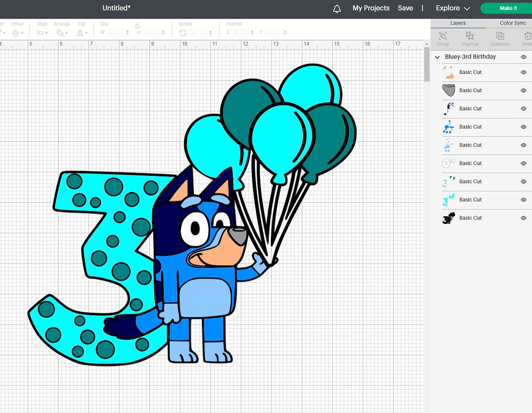Hide the dark teal dots Basic Cut layer

point(523,182)
